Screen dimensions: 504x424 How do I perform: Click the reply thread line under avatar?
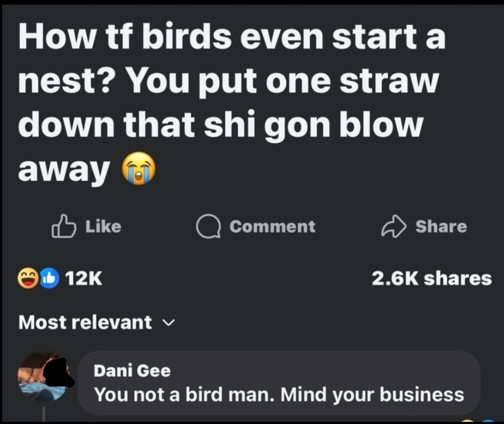coord(44,414)
